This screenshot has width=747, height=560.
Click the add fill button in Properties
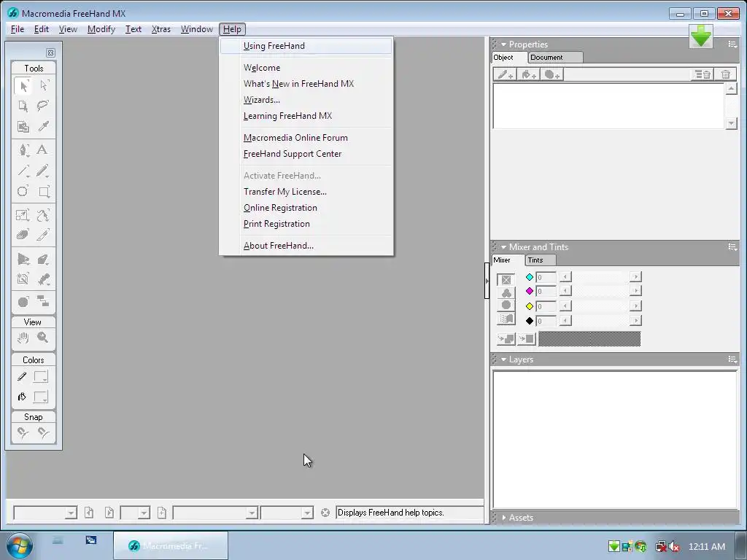[x=529, y=74]
